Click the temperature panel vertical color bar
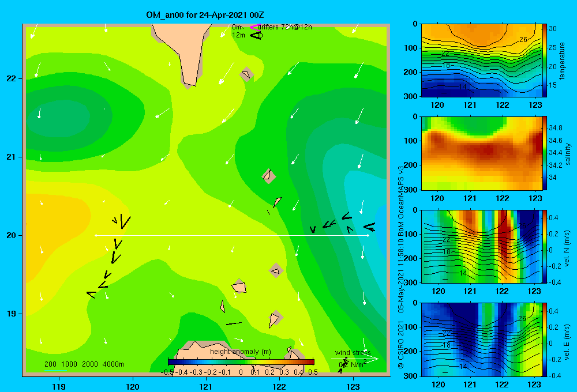 [x=545, y=61]
